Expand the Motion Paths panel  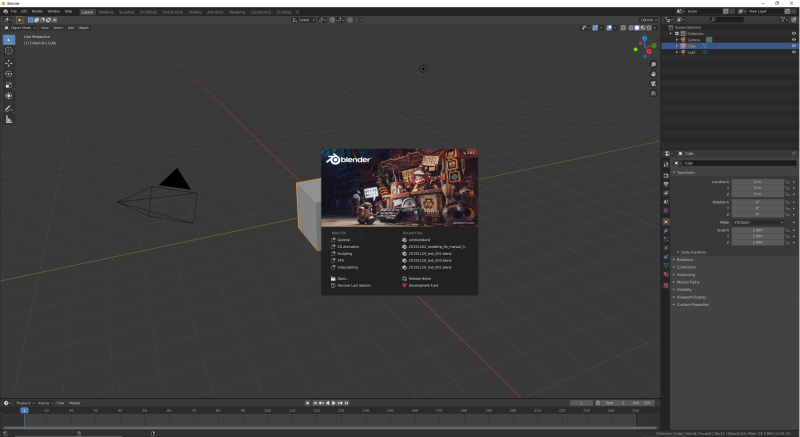click(x=687, y=282)
